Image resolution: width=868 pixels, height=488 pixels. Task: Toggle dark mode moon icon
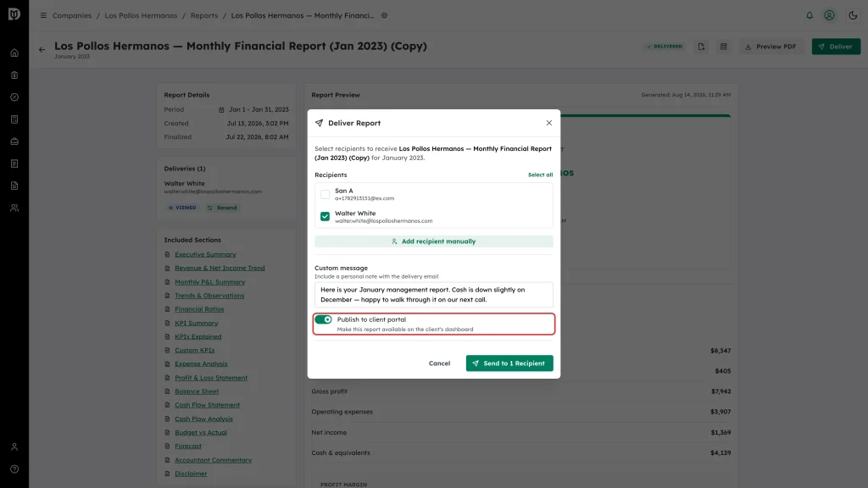point(853,15)
